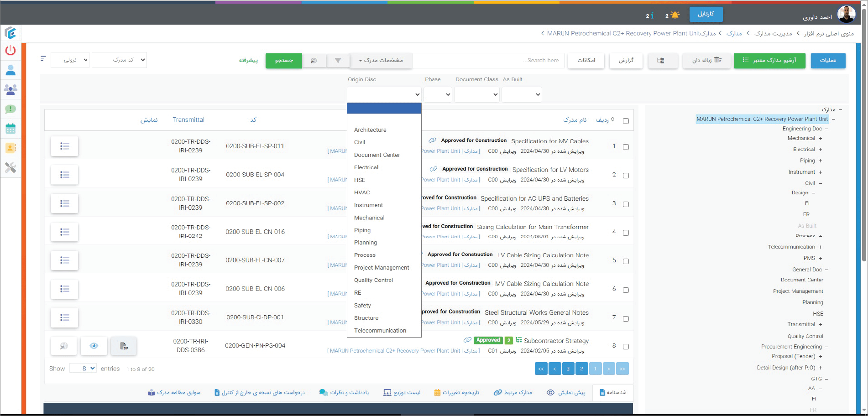
Task: Go to page 2 in pagination
Action: pyautogui.click(x=581, y=369)
